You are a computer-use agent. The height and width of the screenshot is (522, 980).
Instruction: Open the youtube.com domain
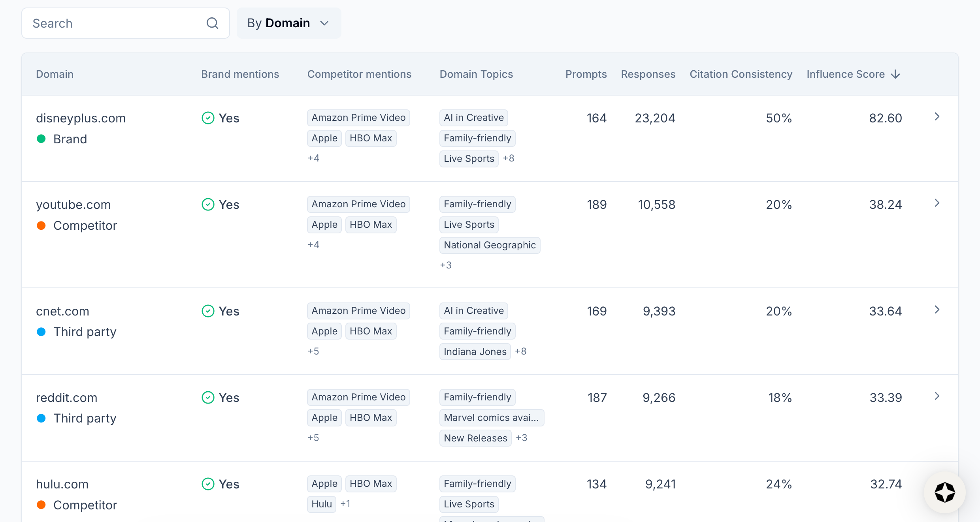pos(73,205)
